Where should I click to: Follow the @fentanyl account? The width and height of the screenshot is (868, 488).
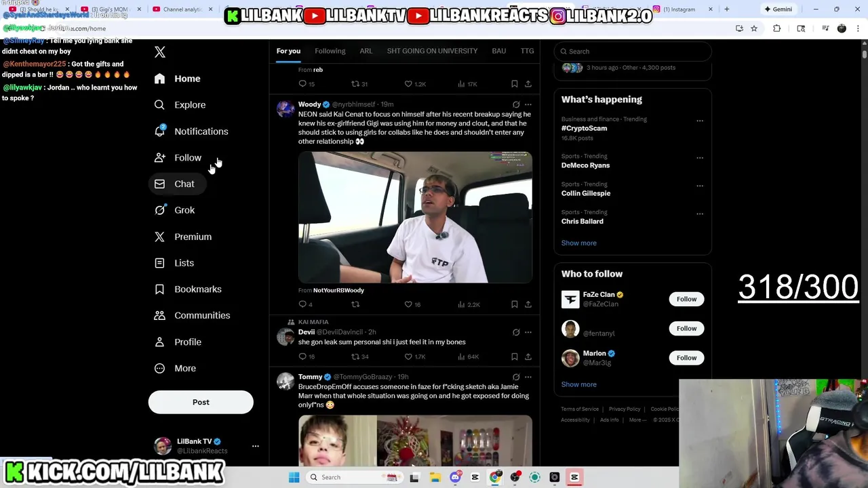click(x=686, y=328)
